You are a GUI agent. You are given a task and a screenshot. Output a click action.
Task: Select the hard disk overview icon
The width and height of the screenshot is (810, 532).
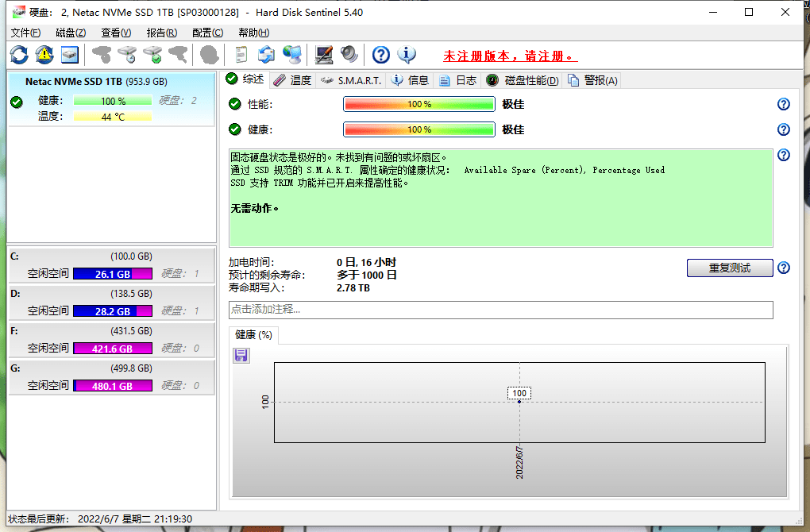(x=70, y=54)
